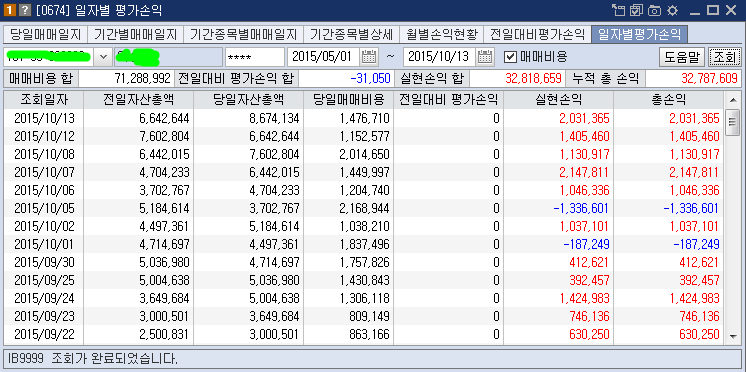This screenshot has height=372, width=746.
Task: Click the account number input field
Action: [49, 57]
